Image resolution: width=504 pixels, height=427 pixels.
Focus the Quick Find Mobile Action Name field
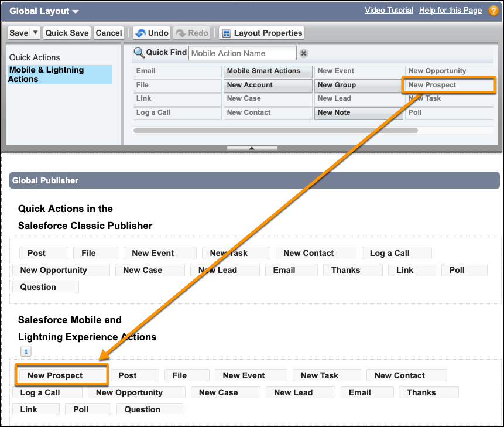[x=242, y=53]
